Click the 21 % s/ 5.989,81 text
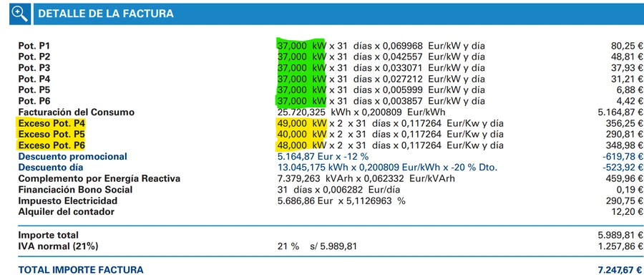The width and height of the screenshot is (644, 275). click(317, 246)
